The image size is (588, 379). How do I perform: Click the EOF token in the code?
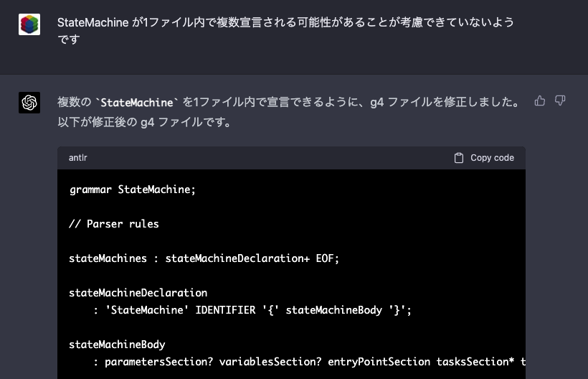325,258
